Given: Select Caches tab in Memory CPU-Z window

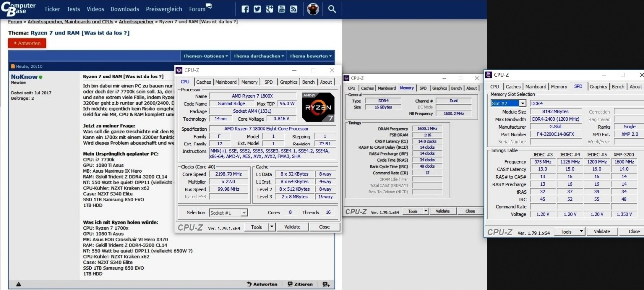Looking at the screenshot, I should (367, 88).
